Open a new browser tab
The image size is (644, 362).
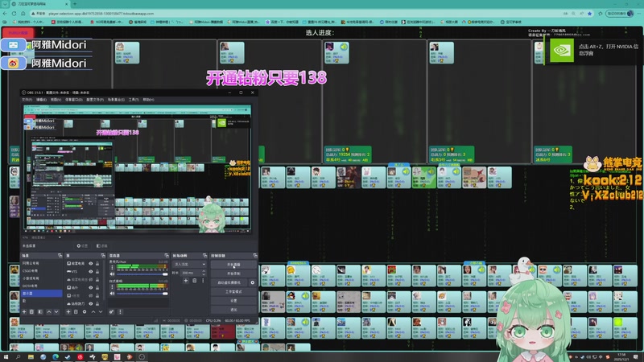click(x=74, y=4)
